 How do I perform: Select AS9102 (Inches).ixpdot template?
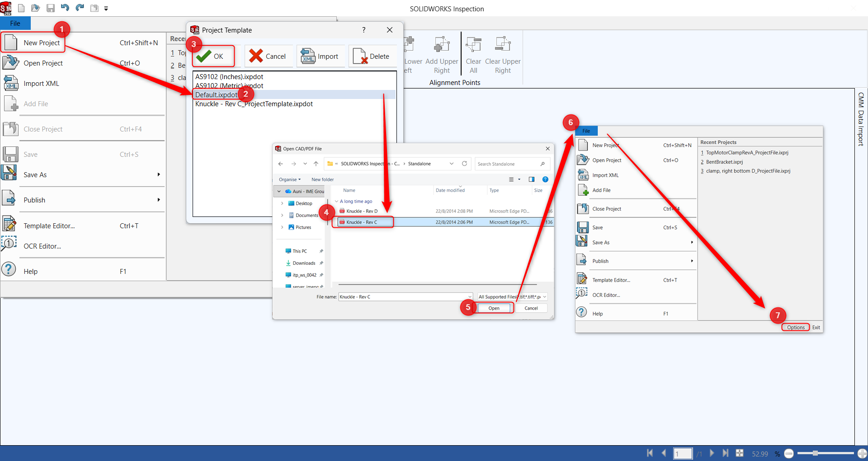(x=229, y=77)
